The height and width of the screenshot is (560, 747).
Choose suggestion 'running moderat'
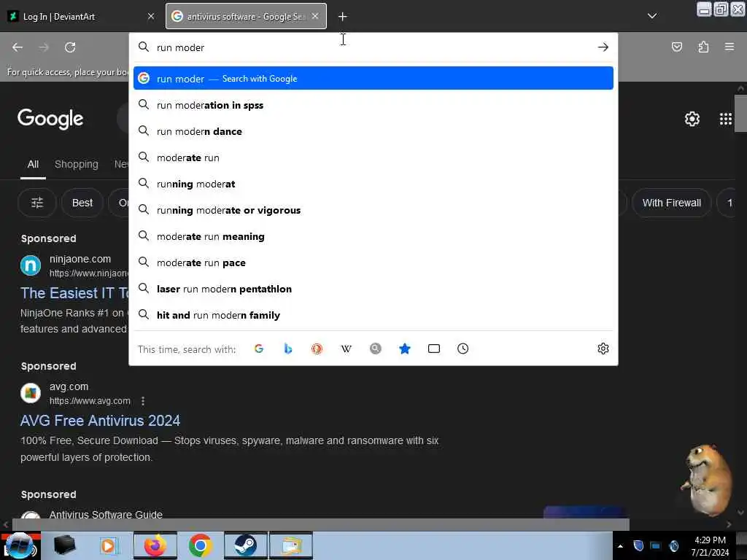373,183
